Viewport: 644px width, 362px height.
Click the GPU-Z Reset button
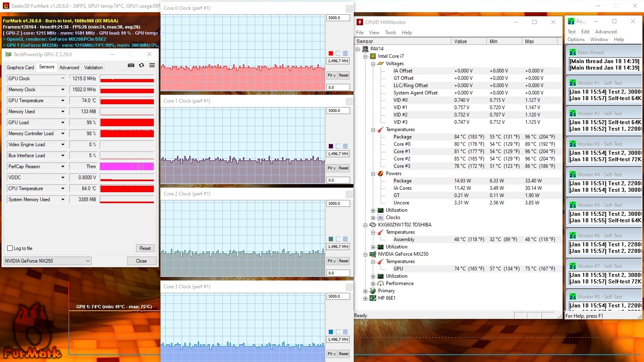coord(145,248)
